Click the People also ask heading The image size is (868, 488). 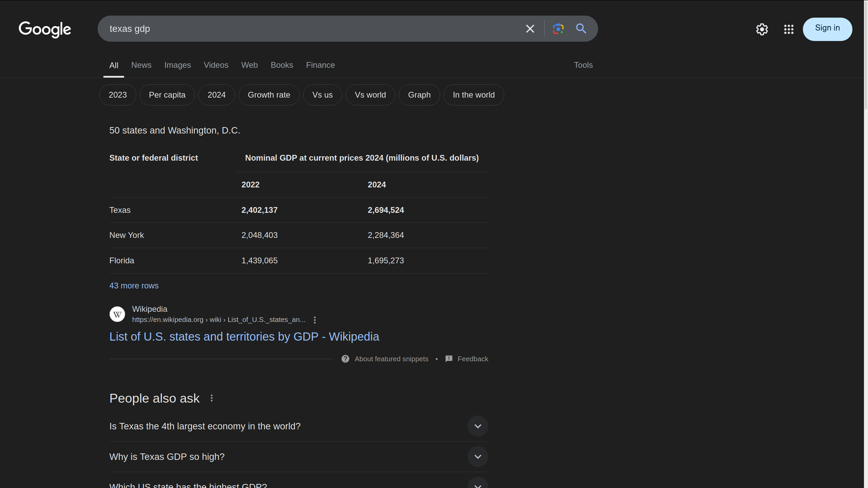click(x=154, y=398)
